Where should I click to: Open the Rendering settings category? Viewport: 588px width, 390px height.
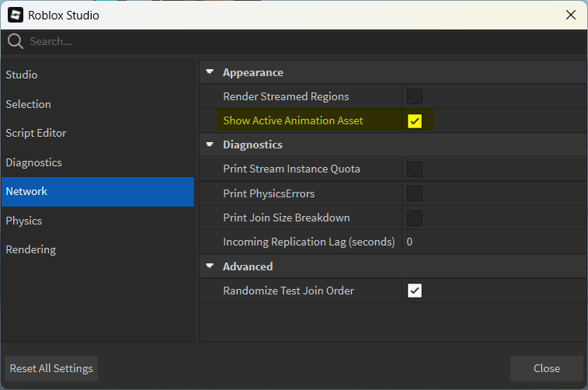[30, 249]
